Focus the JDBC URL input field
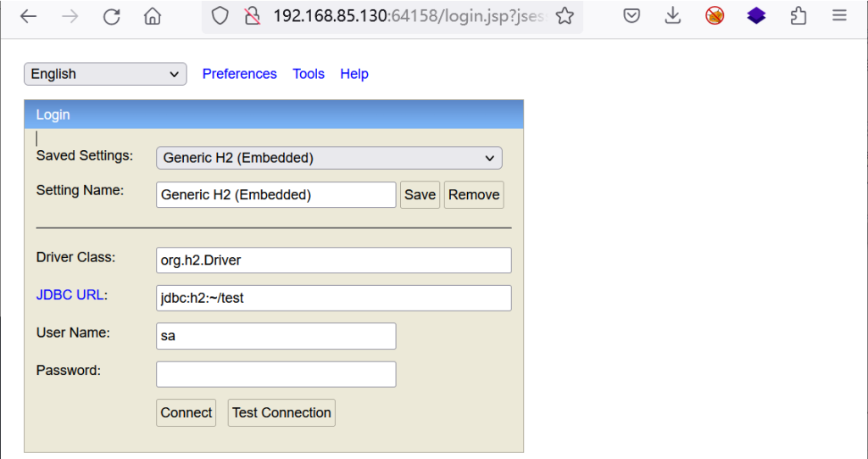Viewport: 868px width, 459px height. pos(334,298)
